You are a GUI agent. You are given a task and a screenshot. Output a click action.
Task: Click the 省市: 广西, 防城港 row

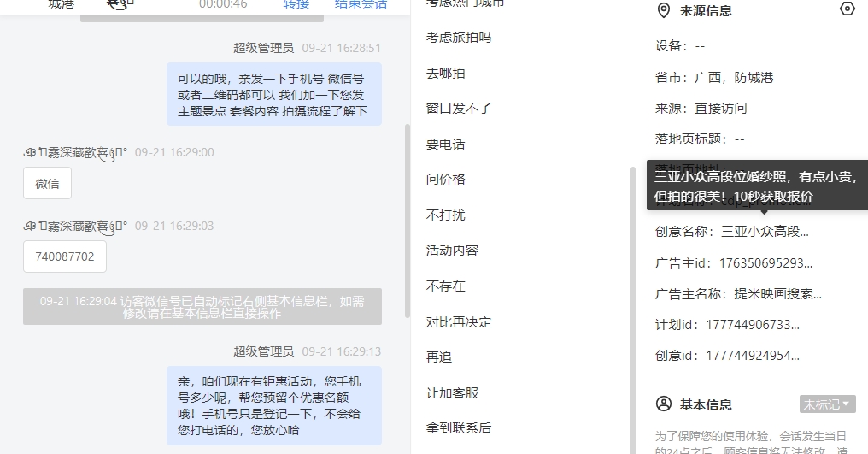pyautogui.click(x=713, y=77)
